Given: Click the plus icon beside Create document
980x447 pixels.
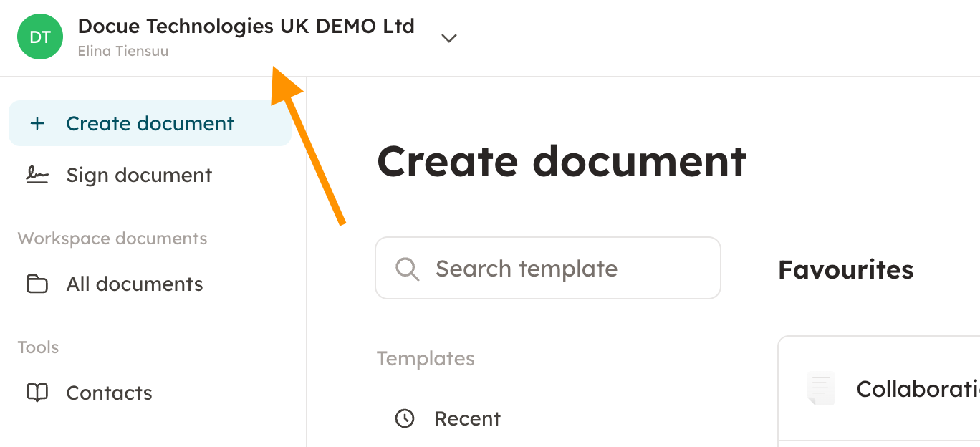Looking at the screenshot, I should (37, 124).
